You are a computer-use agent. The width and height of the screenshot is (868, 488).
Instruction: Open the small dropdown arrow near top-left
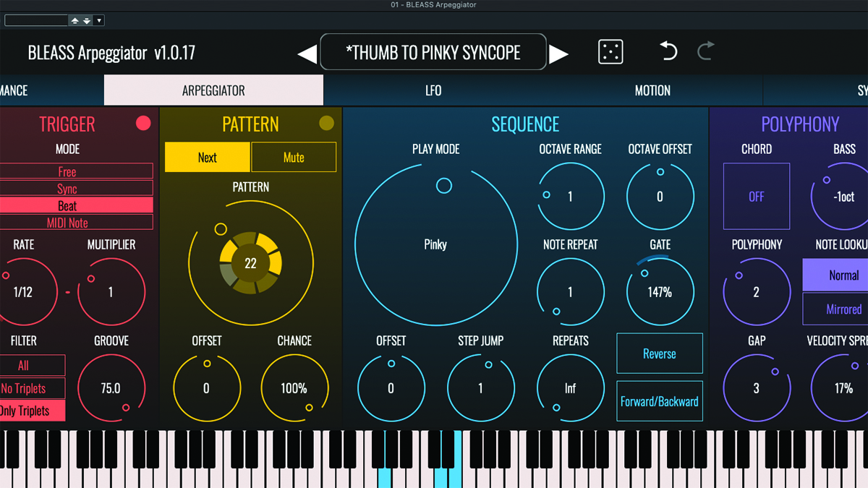pyautogui.click(x=99, y=20)
